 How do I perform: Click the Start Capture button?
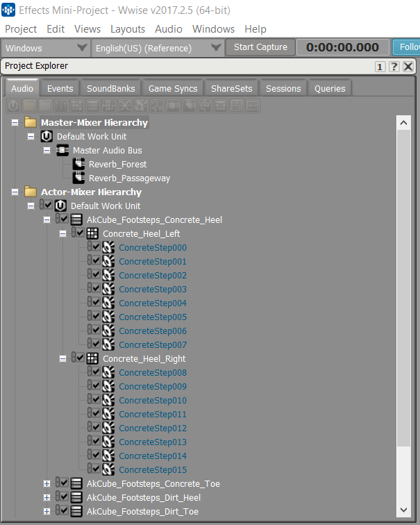click(x=260, y=47)
